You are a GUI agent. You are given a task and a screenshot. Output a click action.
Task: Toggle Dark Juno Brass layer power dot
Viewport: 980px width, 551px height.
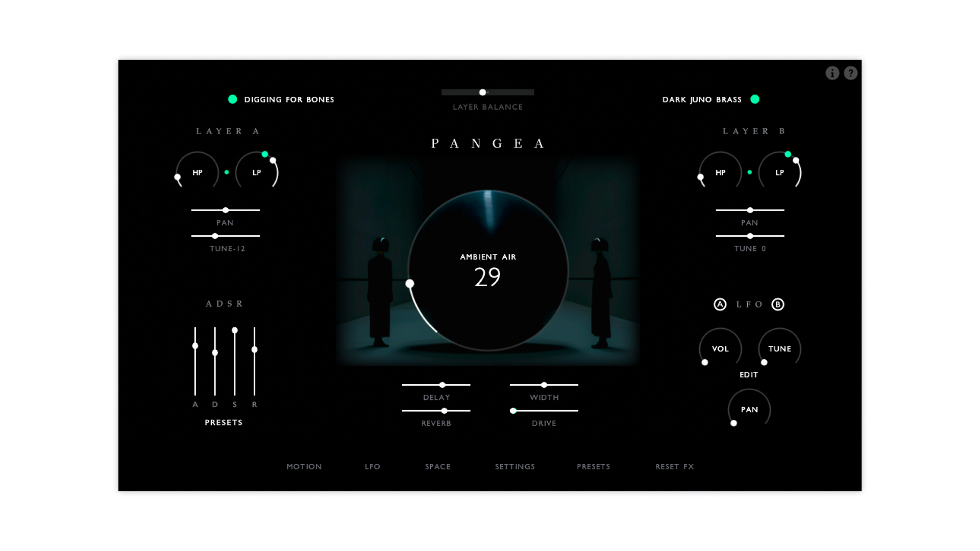[x=755, y=99]
